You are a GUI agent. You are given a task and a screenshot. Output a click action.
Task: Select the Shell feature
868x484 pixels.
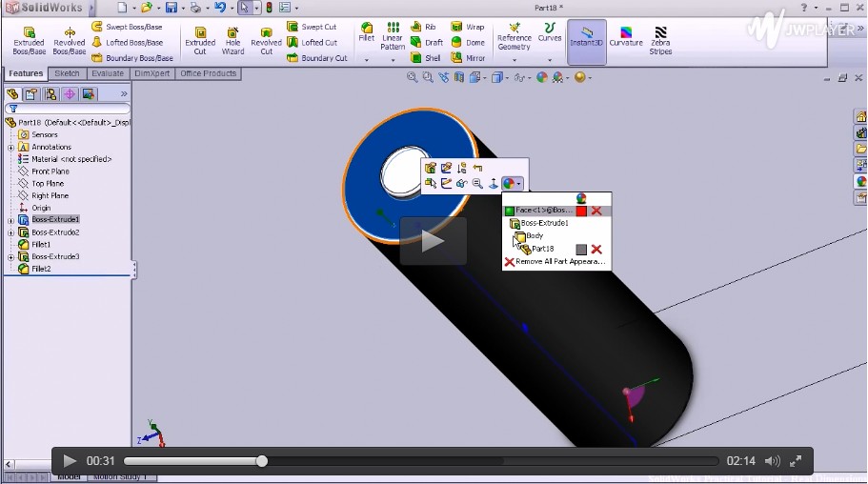coord(425,57)
